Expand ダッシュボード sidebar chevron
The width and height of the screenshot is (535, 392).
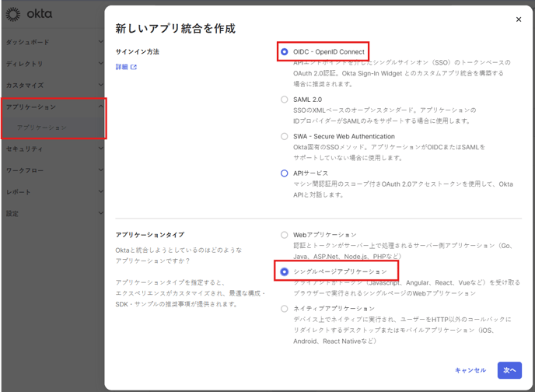click(100, 42)
